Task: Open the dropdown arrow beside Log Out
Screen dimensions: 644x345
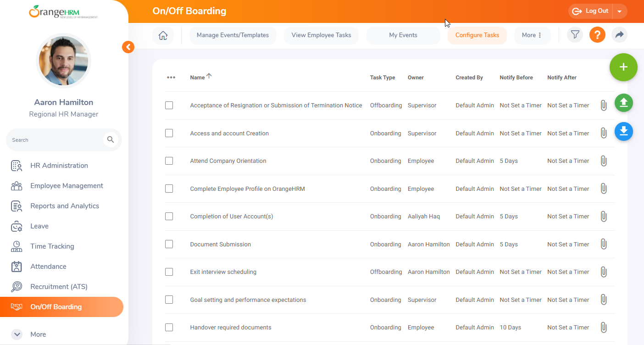Action: 620,11
